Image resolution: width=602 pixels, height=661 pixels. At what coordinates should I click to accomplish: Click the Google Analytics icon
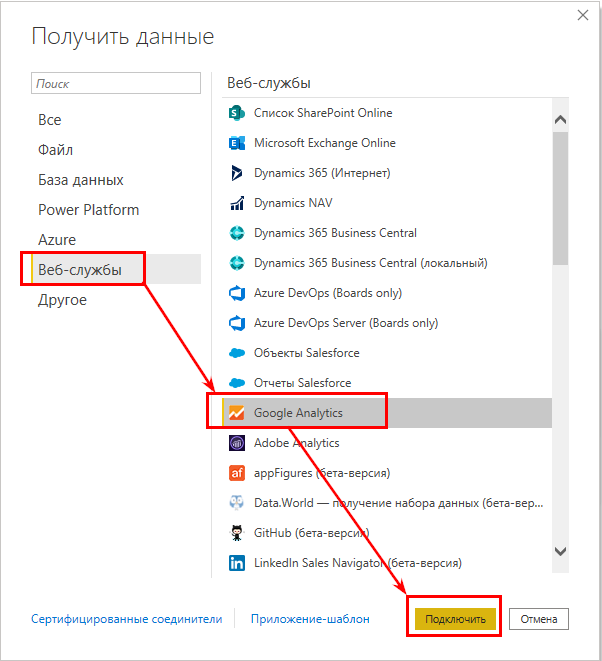point(236,413)
